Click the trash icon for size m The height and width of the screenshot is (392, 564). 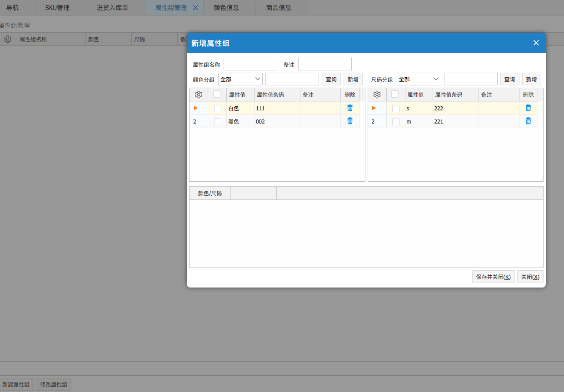point(528,121)
